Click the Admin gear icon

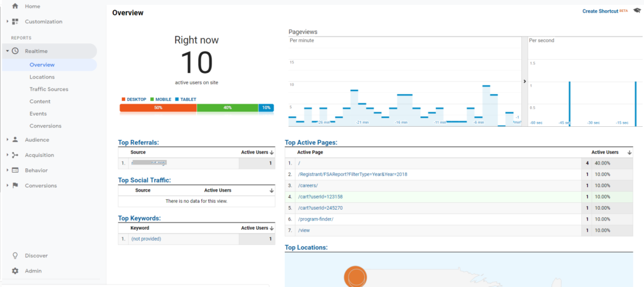[x=15, y=271]
